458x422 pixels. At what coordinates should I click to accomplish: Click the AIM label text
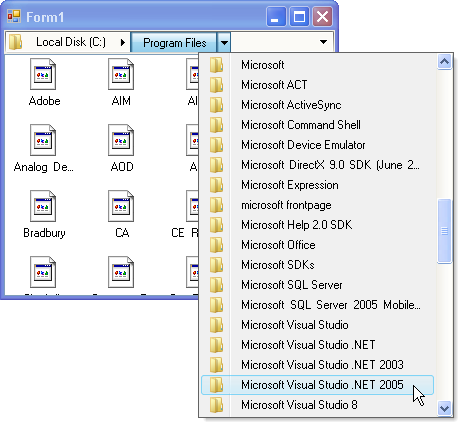coord(121,101)
